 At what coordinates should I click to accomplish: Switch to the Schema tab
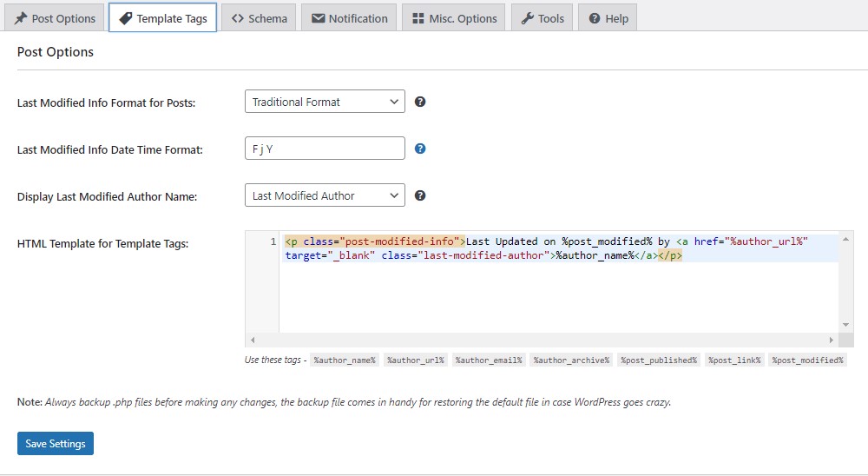point(259,18)
